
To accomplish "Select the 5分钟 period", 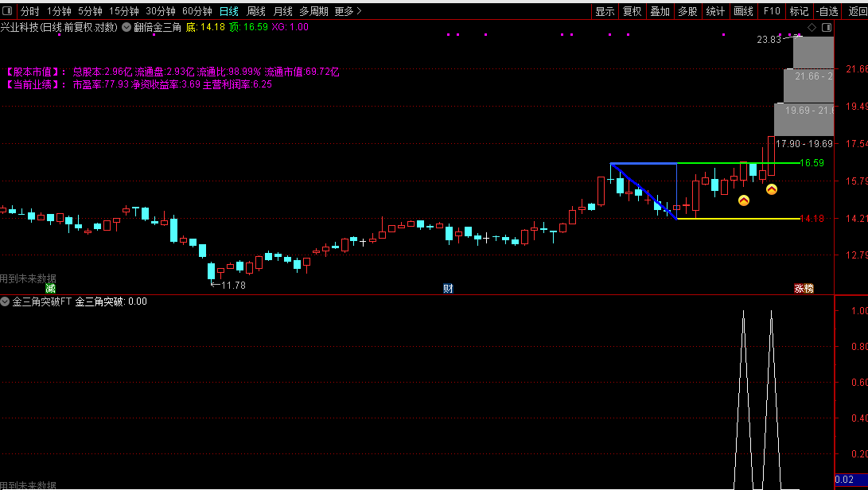I will point(90,11).
